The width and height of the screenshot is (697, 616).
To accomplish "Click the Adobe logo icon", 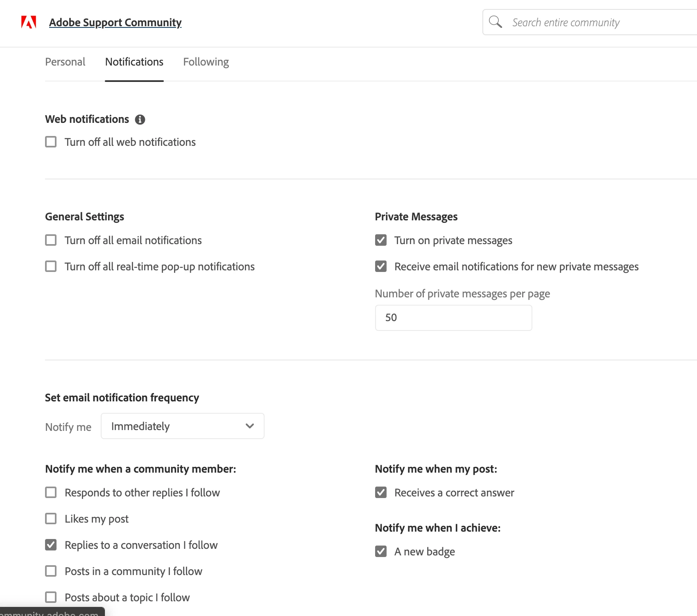I will pyautogui.click(x=29, y=22).
